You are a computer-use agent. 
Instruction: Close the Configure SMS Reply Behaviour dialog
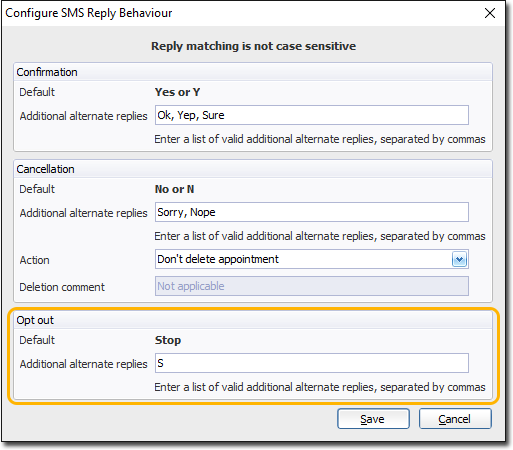coord(490,13)
